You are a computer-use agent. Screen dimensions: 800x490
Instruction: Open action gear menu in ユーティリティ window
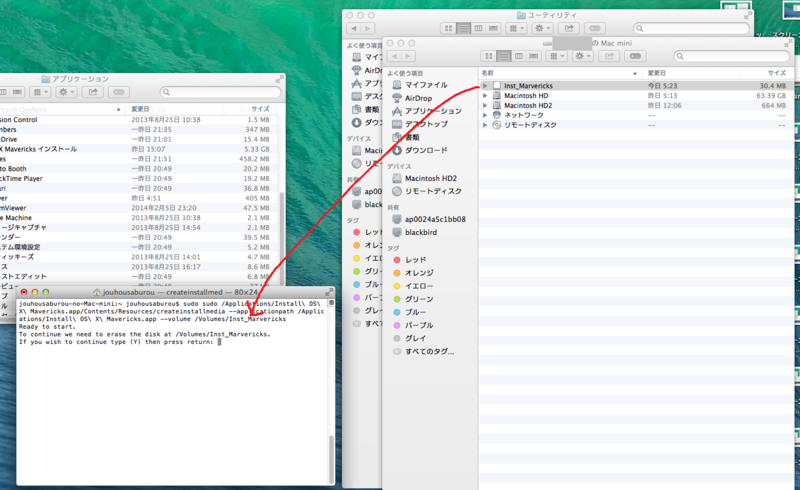click(x=542, y=29)
